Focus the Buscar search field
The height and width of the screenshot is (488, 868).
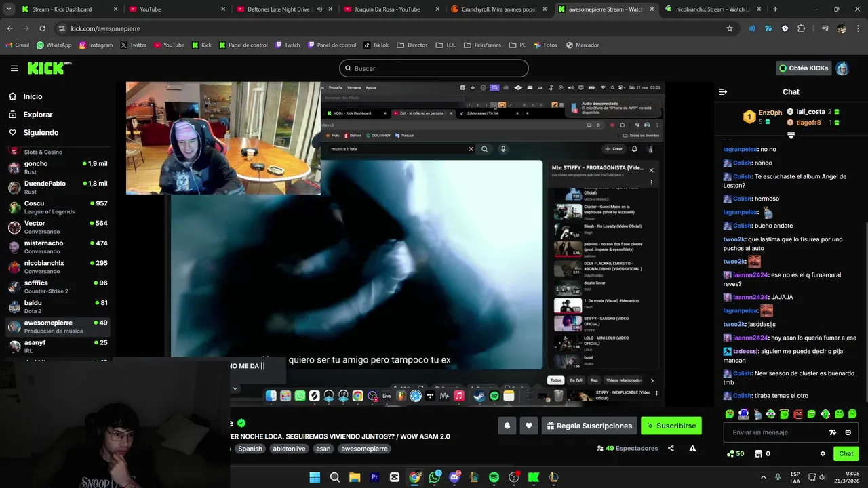pyautogui.click(x=434, y=68)
